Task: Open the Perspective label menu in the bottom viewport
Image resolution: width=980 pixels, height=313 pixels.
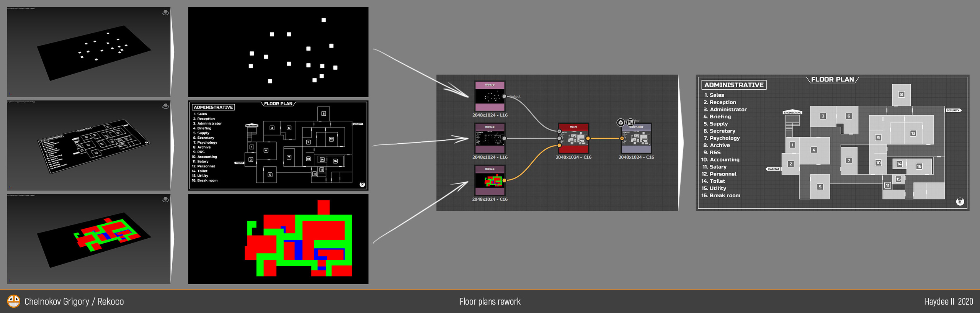Action: [x=14, y=195]
